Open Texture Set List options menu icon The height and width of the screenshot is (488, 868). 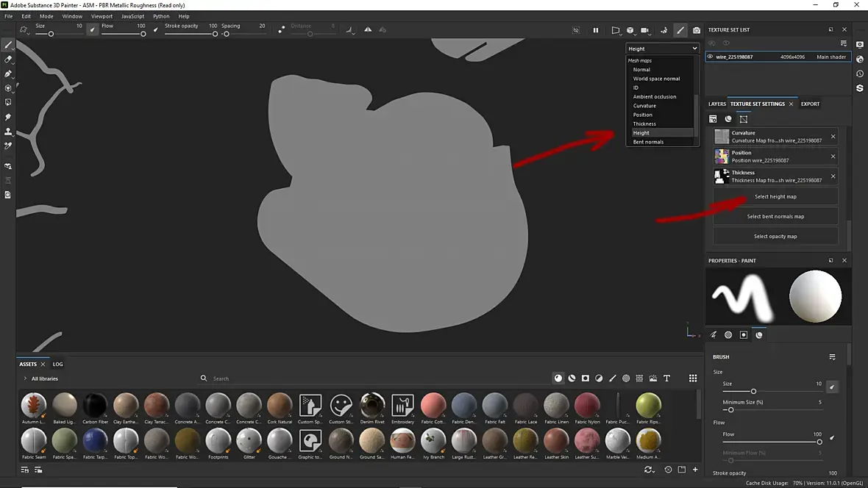[844, 43]
